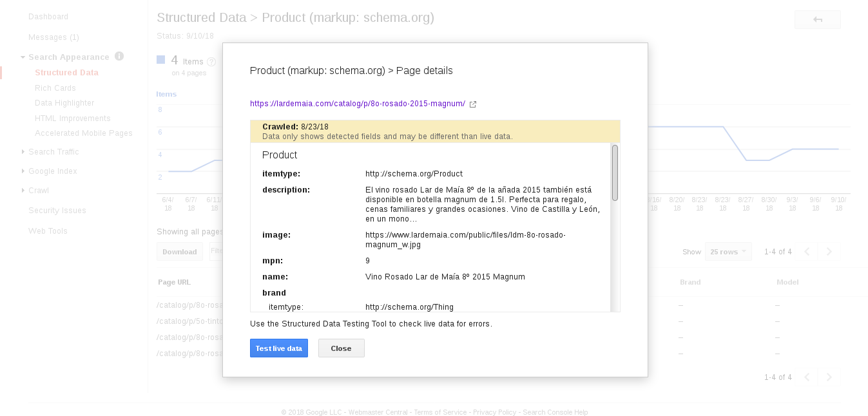Open external link icon beside product URL

point(473,104)
